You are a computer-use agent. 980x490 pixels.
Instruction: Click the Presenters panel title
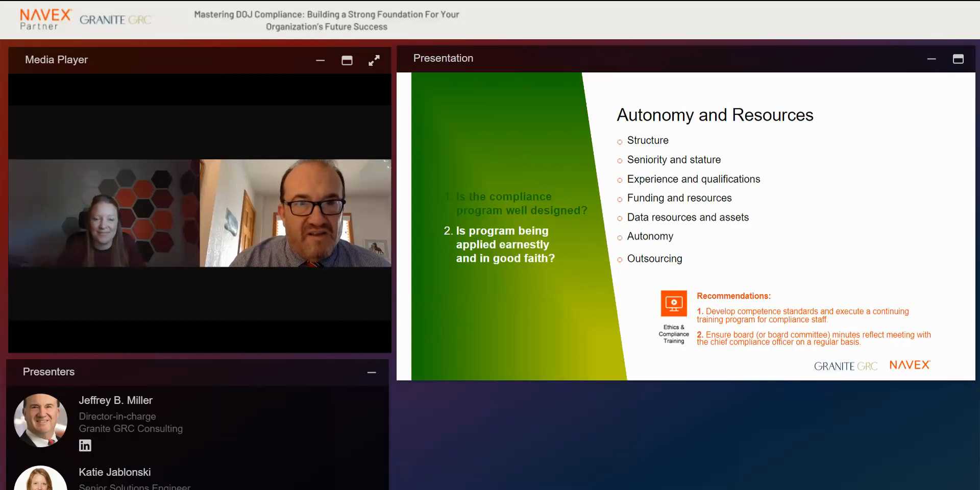(x=48, y=372)
